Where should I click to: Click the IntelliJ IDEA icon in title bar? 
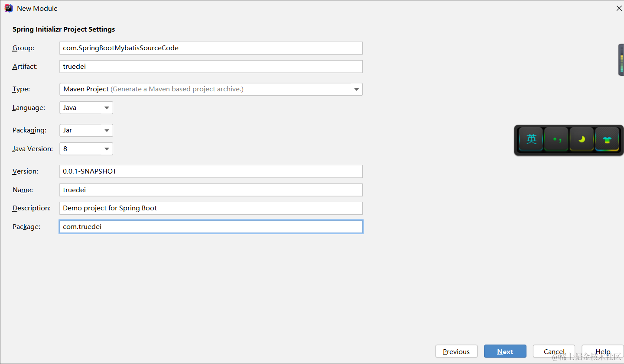point(9,8)
